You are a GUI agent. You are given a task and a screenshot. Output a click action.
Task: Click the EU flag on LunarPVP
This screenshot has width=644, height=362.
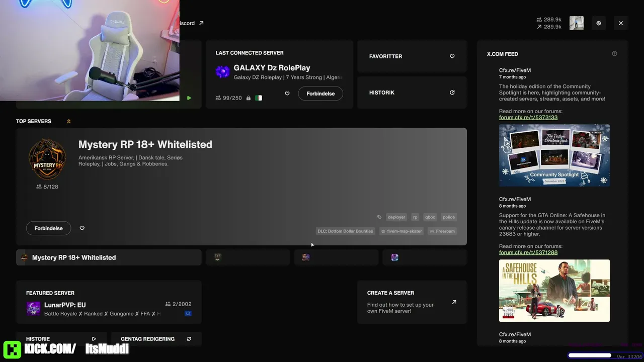click(188, 313)
